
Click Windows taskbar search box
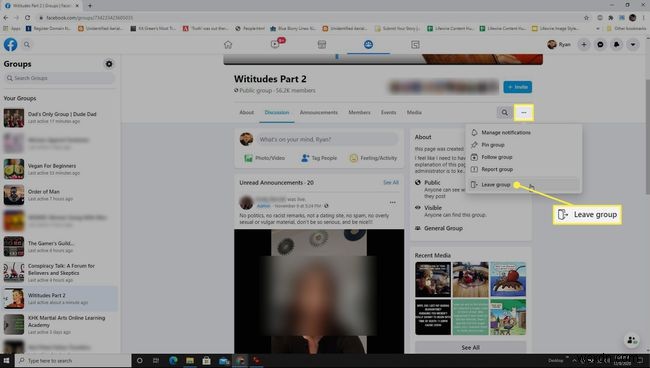[73, 361]
